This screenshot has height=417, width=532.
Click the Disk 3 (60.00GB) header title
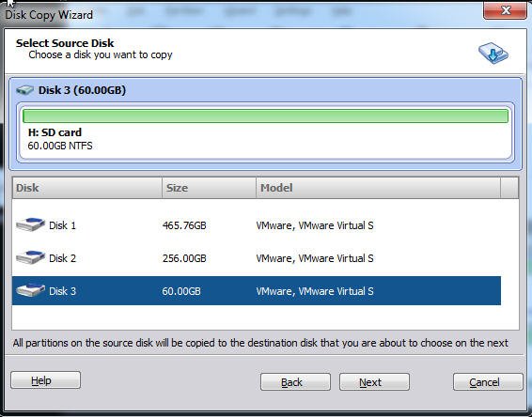82,90
